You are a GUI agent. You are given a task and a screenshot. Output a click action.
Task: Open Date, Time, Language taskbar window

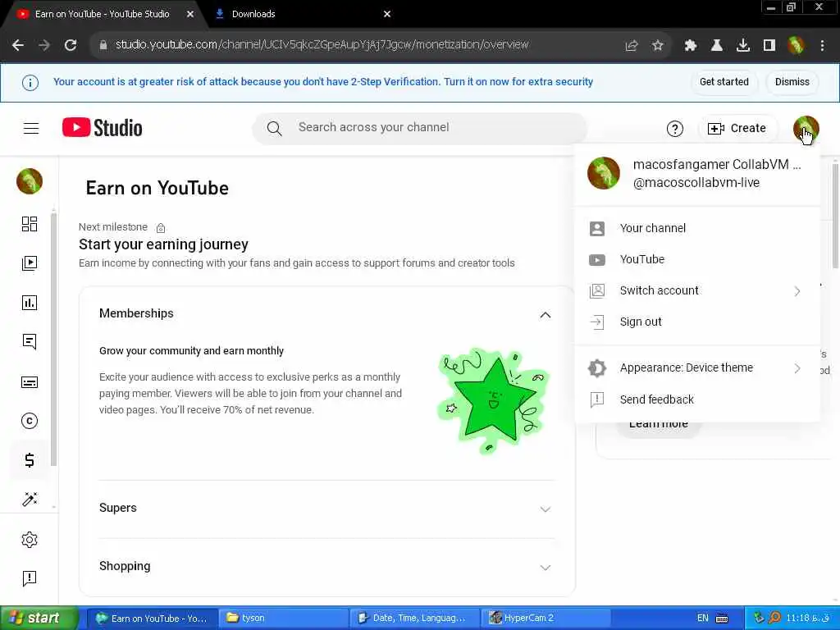coord(414,619)
